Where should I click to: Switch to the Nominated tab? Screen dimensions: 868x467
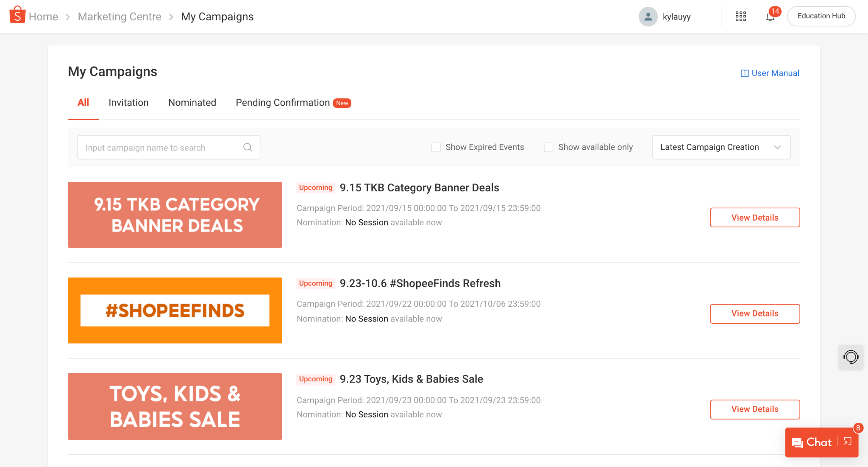click(192, 103)
